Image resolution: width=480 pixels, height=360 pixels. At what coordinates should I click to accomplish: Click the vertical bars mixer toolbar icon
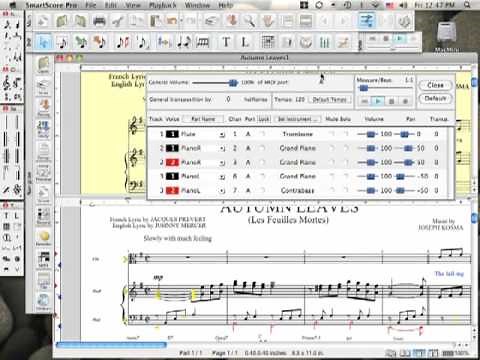click(x=324, y=42)
